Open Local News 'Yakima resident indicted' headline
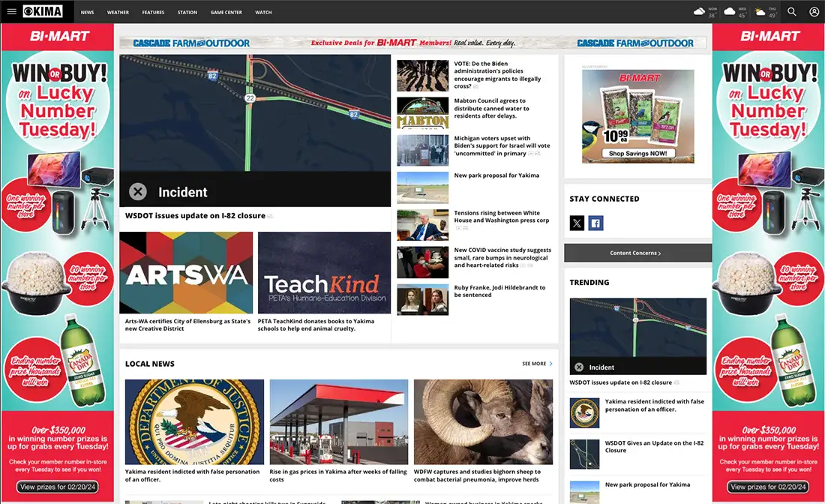825x504 pixels. pyautogui.click(x=192, y=475)
